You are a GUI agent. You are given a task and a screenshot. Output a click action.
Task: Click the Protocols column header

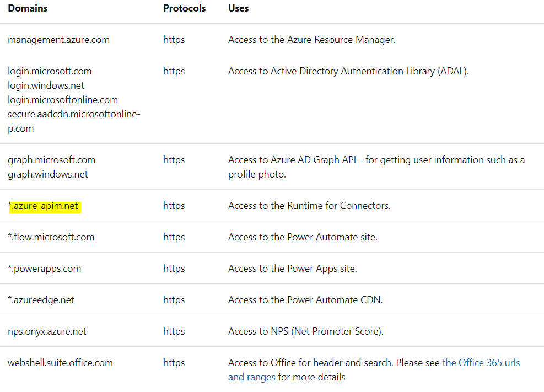point(185,8)
